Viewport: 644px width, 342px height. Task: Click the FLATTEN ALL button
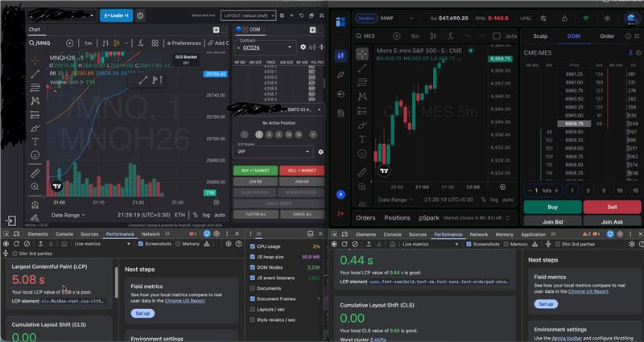[256, 214]
